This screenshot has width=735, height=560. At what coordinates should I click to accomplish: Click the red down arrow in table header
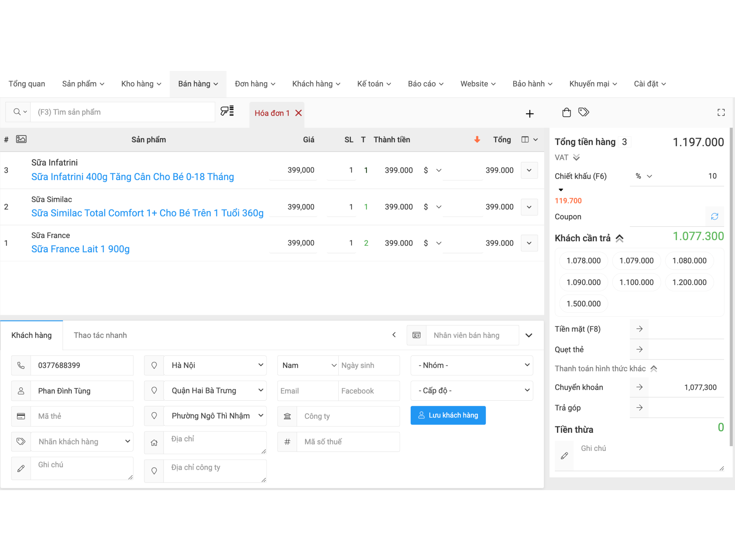point(477,139)
